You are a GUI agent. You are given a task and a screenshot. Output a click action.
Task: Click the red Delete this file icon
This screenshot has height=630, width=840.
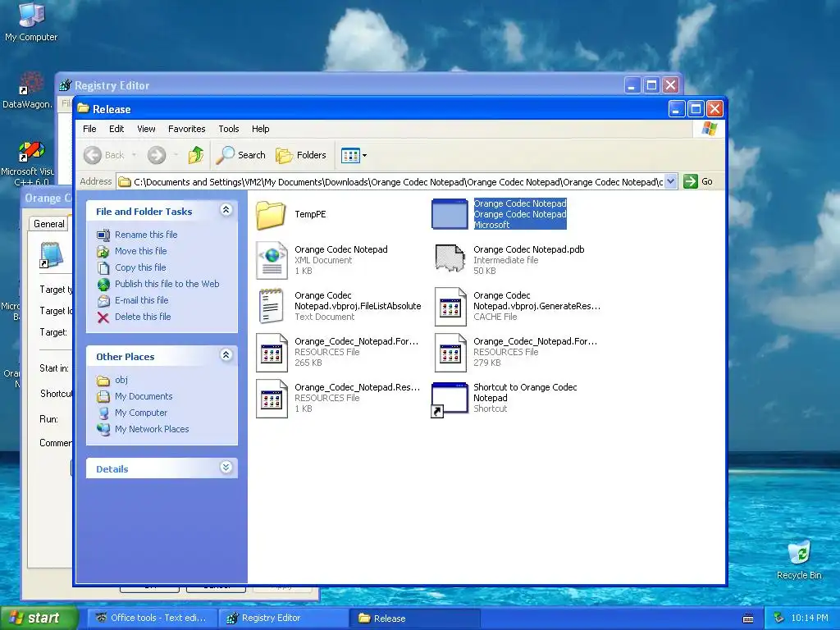(103, 317)
